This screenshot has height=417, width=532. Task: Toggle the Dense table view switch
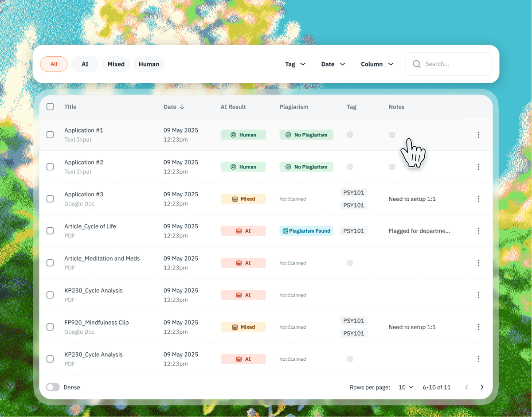pyautogui.click(x=53, y=387)
